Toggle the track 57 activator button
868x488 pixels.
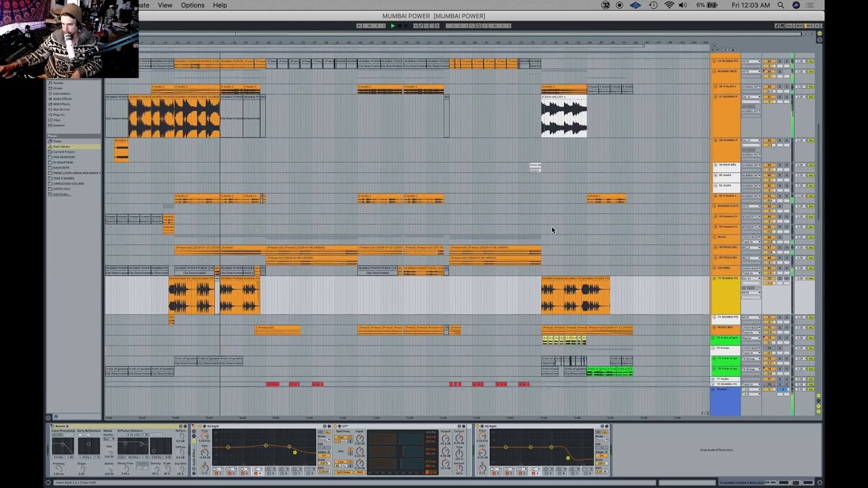pos(769,97)
